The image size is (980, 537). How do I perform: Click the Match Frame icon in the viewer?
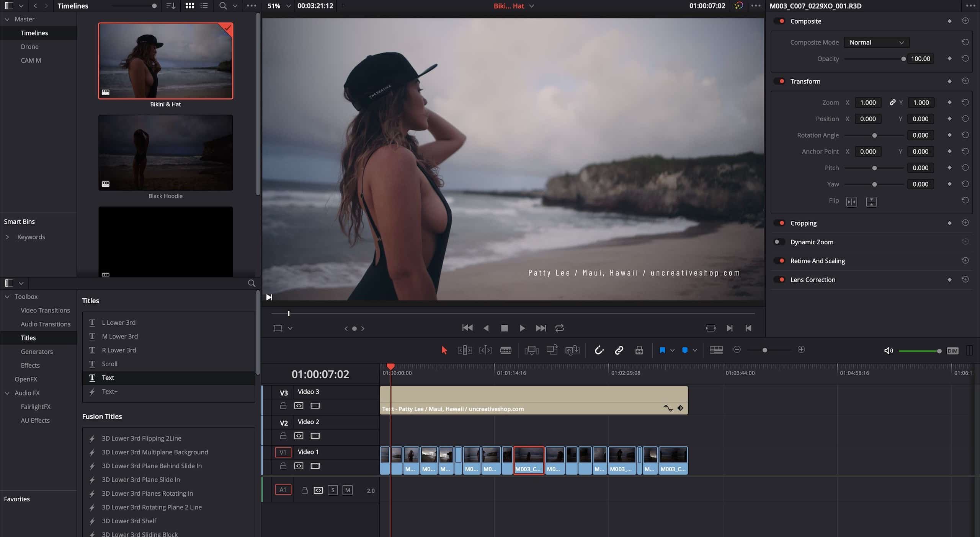(710, 328)
